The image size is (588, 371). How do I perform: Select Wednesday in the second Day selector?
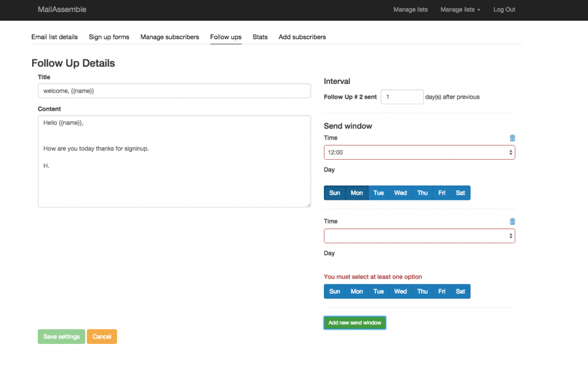tap(400, 291)
